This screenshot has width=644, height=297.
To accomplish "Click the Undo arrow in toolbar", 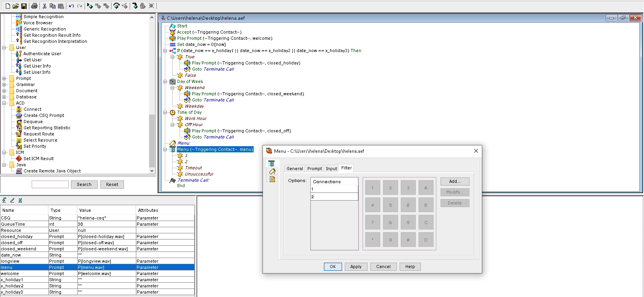I will point(71,6).
